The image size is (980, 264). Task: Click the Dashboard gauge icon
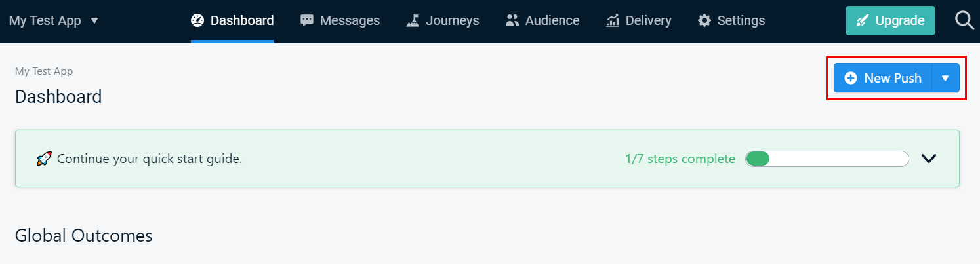click(197, 20)
